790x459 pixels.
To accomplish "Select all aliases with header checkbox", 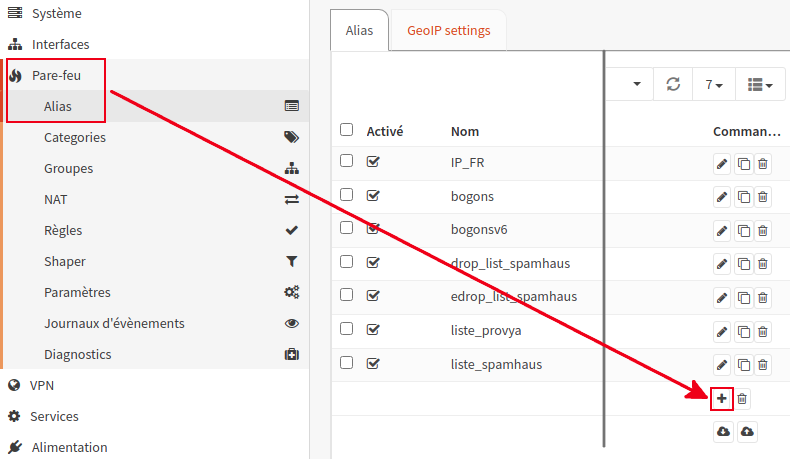I will coord(347,130).
